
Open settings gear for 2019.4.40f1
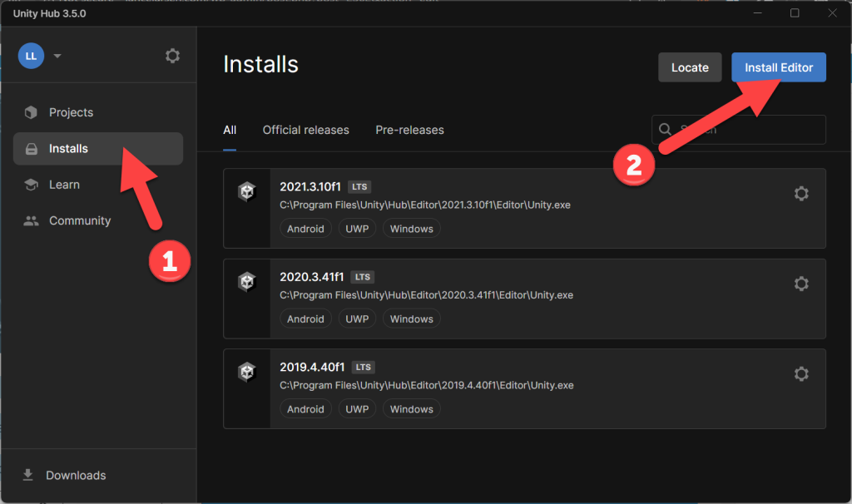tap(801, 373)
